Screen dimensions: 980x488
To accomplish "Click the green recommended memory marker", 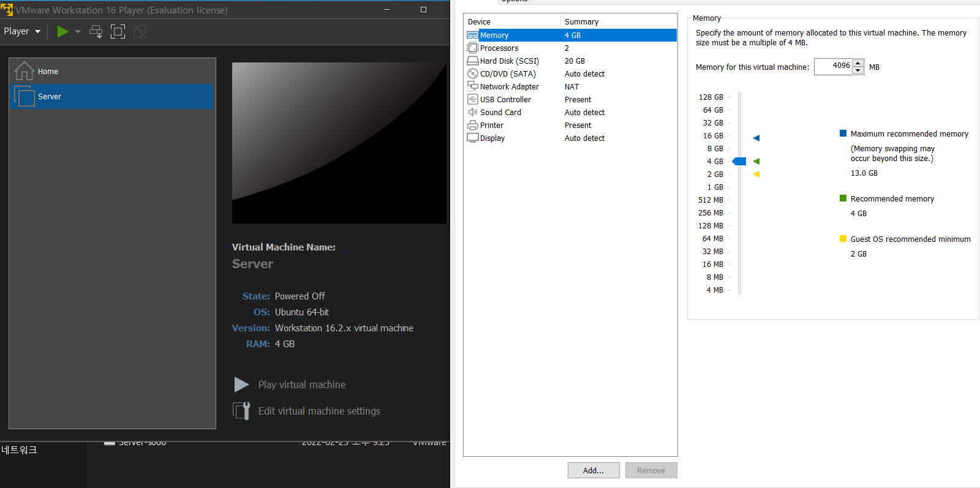I will point(756,162).
